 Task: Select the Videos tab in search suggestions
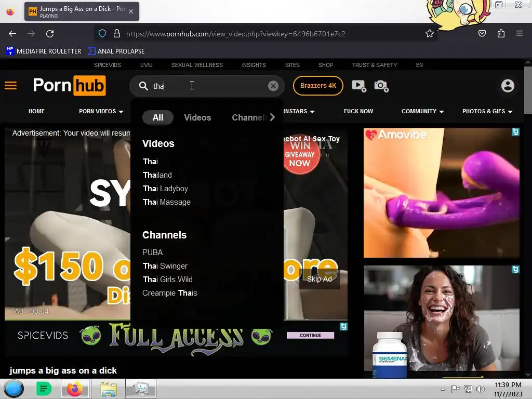coord(197,117)
